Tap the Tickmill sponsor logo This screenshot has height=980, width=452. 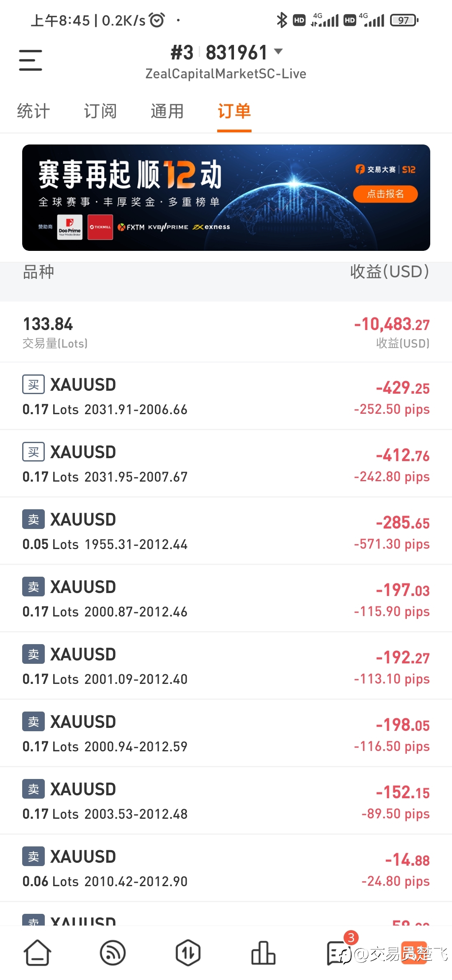(x=100, y=227)
